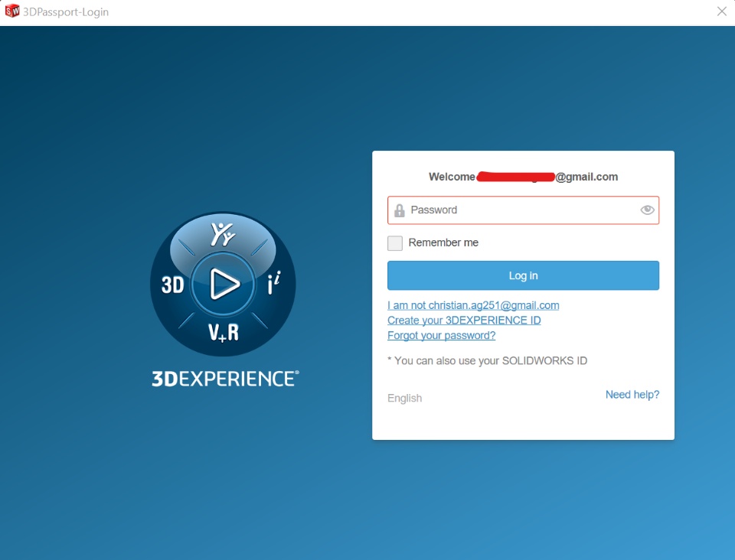Click the 3D quadrant of the compass
This screenshot has height=560, width=735.
click(172, 285)
